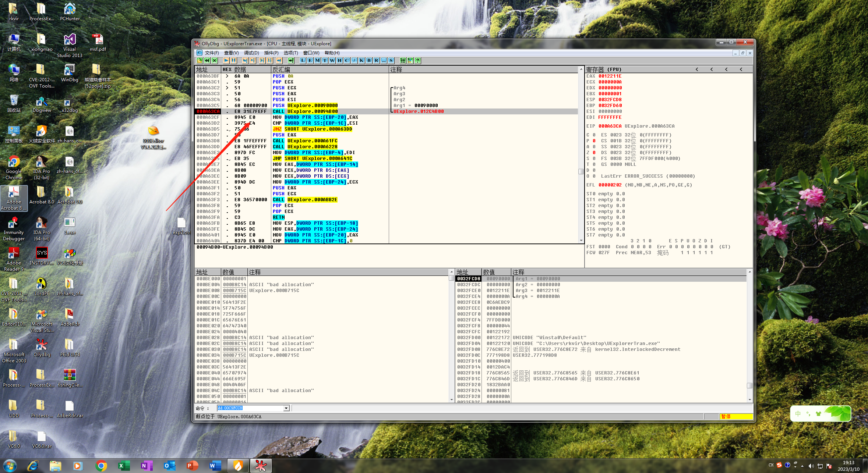Expand hidden system tray icons arrow

click(x=802, y=466)
